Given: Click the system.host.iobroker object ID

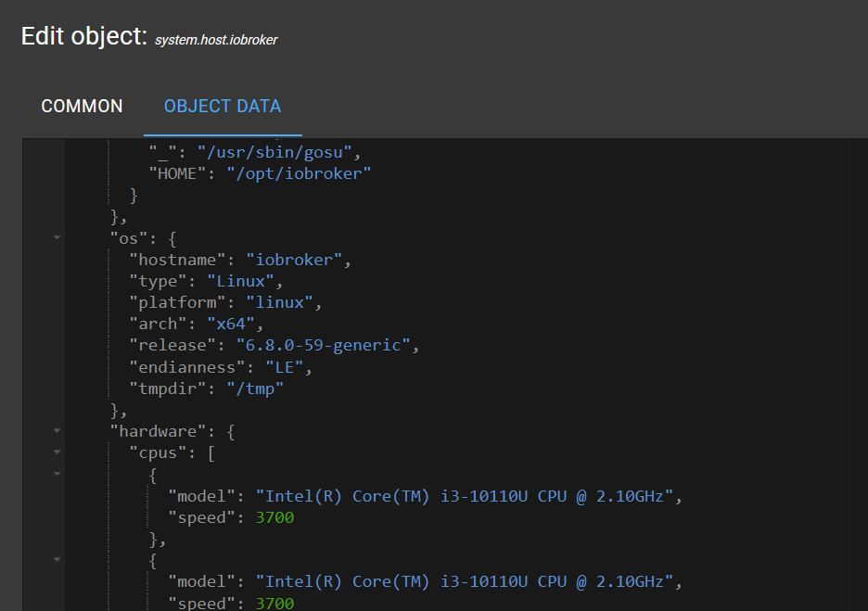Looking at the screenshot, I should (216, 40).
